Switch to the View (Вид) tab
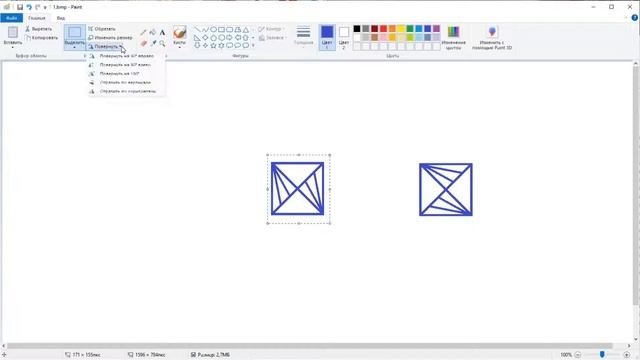Image resolution: width=640 pixels, height=360 pixels. 61,18
